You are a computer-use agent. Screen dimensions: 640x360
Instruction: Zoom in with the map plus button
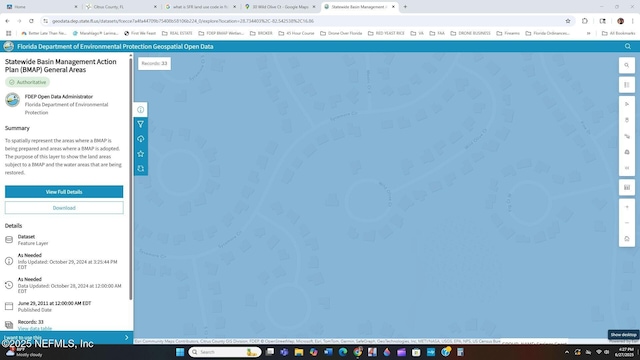point(627,207)
